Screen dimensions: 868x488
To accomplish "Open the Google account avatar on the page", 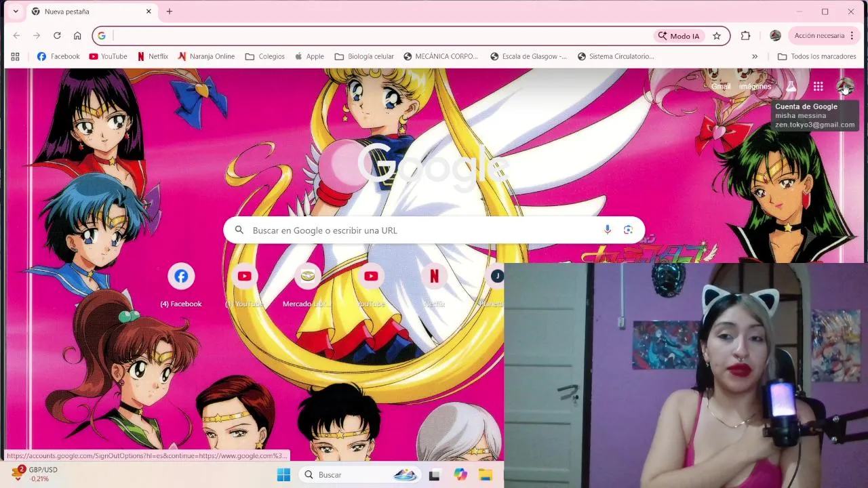I will (845, 86).
